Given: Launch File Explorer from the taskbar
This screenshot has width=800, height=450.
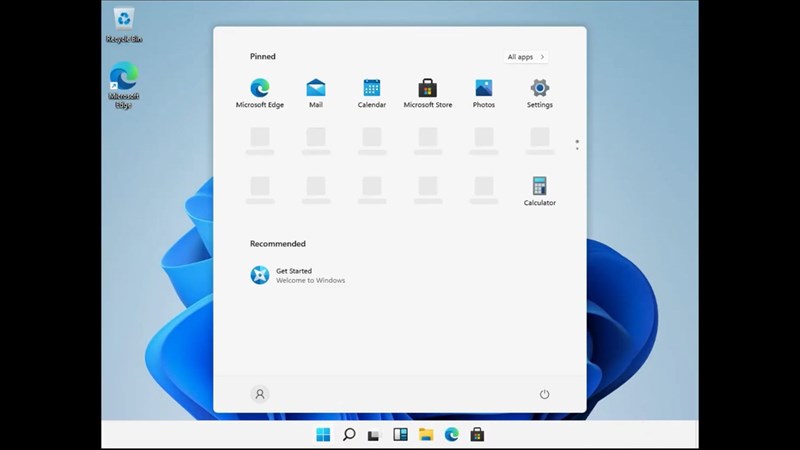Looking at the screenshot, I should pos(426,434).
